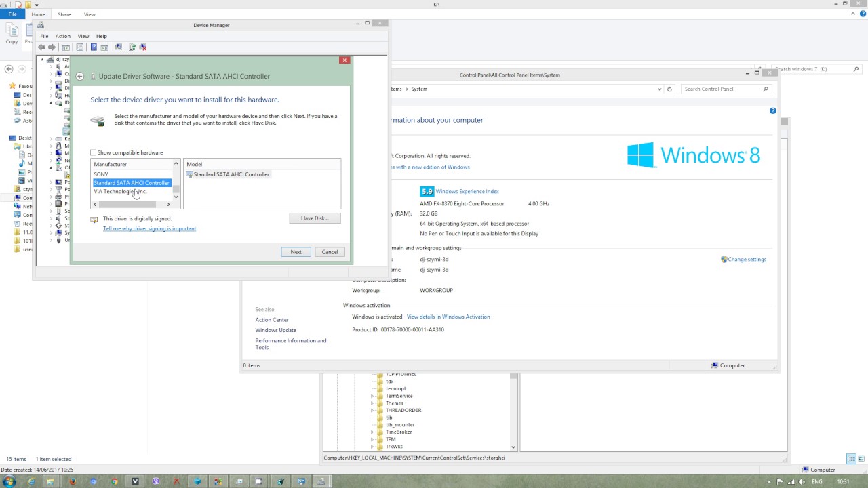This screenshot has width=868, height=488.
Task: Expand TimeBroker registry key
Action: (372, 432)
